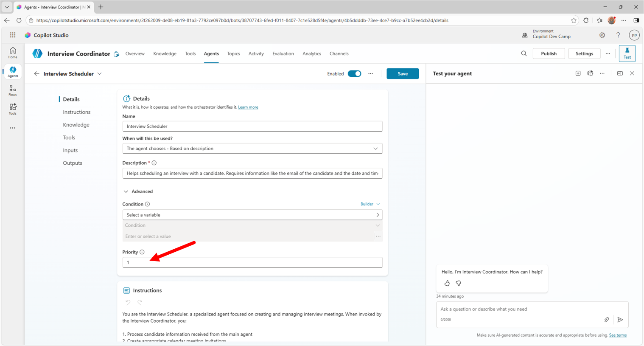Give a thumbs up to the greeting message
The width and height of the screenshot is (644, 346).
(447, 283)
